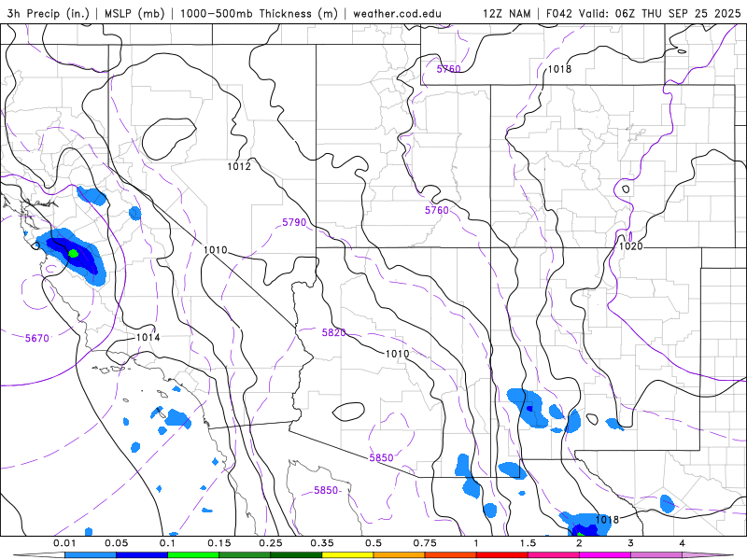
Task: Click the weather.cod.edu text in header
Action: click(397, 13)
